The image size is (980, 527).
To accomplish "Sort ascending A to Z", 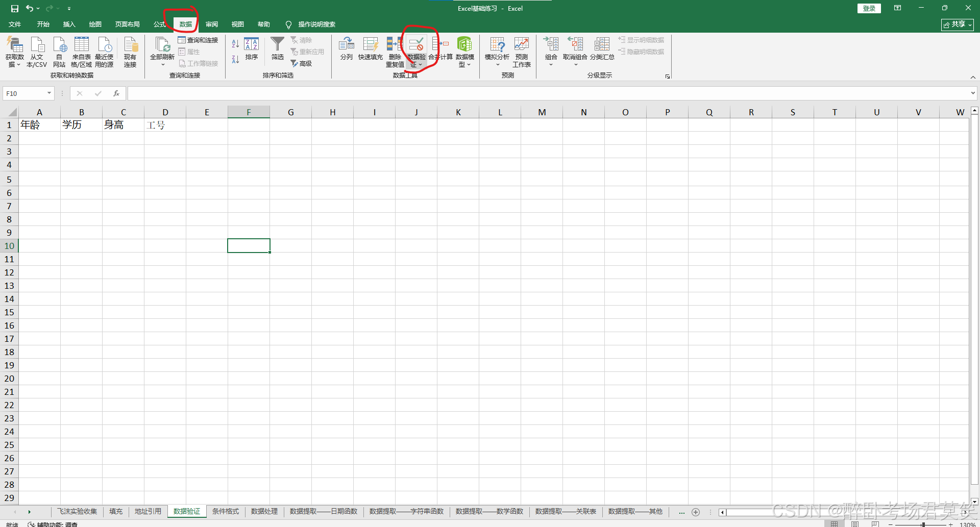I will click(235, 44).
